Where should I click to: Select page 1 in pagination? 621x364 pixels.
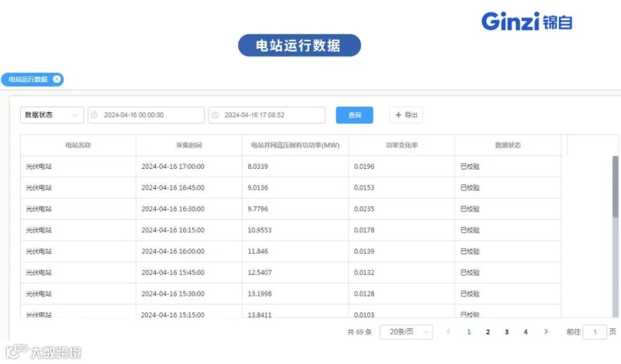click(x=469, y=332)
